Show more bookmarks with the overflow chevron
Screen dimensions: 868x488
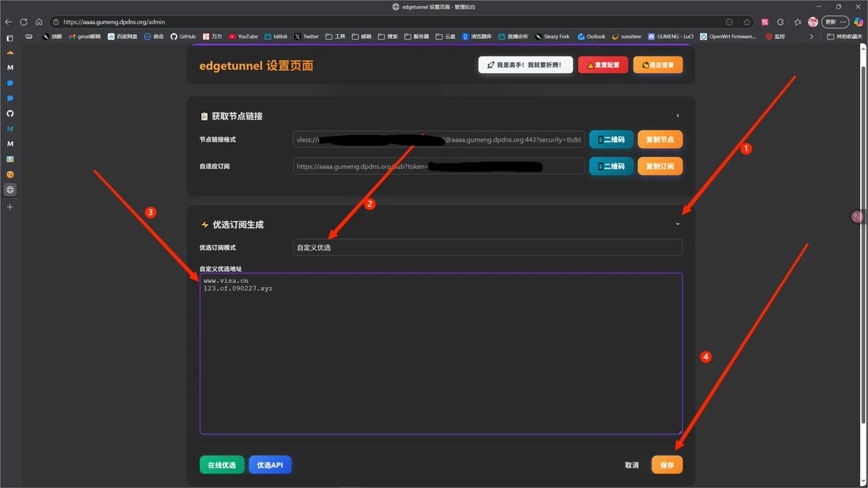click(811, 36)
